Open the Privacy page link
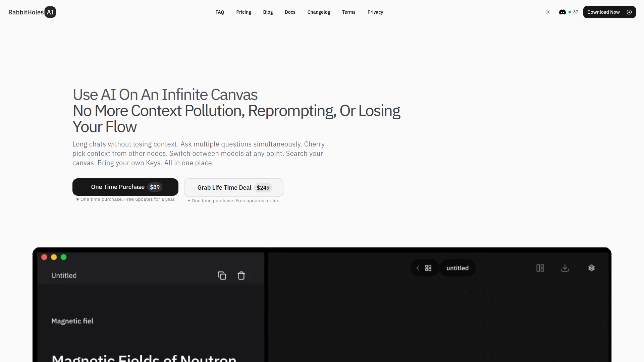The image size is (644, 362). tap(375, 12)
